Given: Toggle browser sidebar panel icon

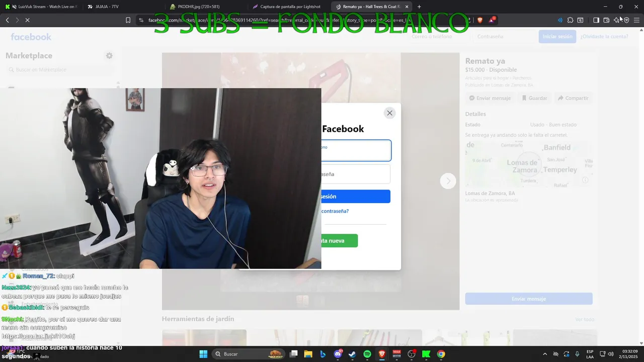Looking at the screenshot, I should (x=596, y=20).
